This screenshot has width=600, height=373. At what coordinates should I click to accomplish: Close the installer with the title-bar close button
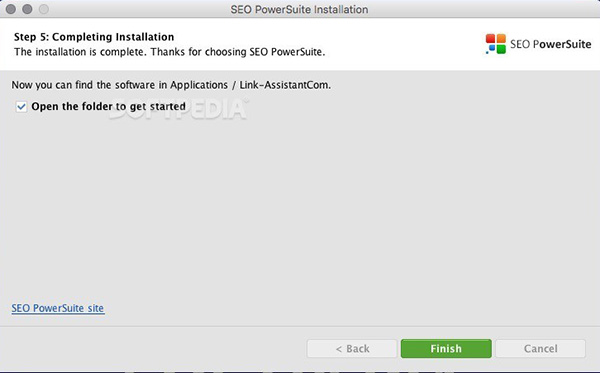(x=11, y=9)
